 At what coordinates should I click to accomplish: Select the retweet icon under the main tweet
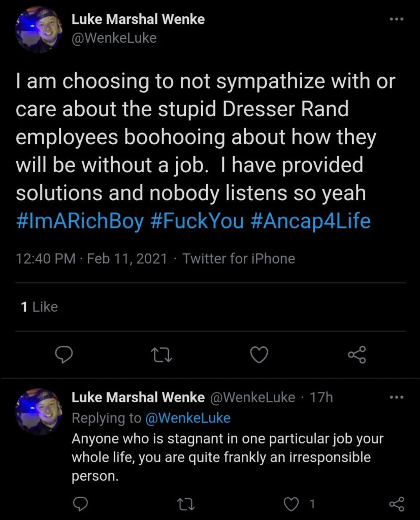[161, 354]
